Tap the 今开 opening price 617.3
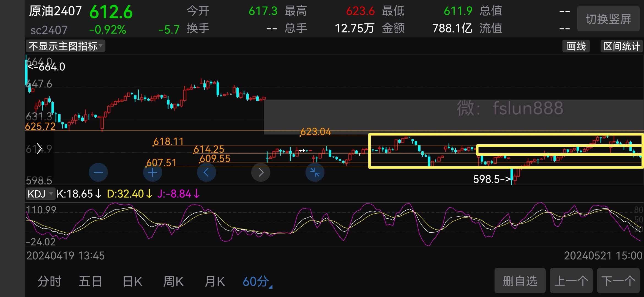644x297 pixels. coord(263,11)
